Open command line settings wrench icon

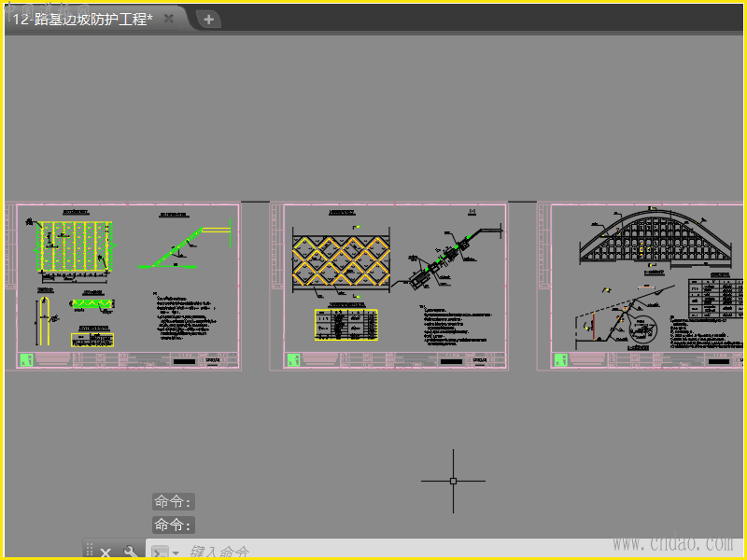point(131,553)
